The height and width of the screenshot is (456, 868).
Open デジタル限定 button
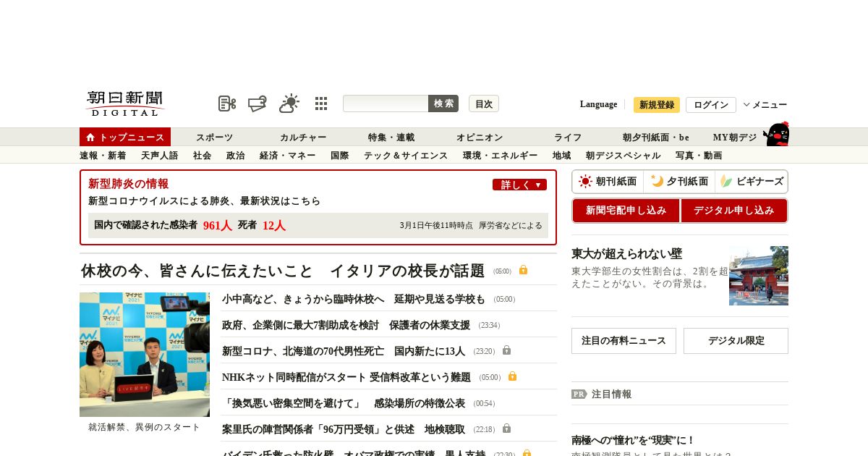[736, 341]
